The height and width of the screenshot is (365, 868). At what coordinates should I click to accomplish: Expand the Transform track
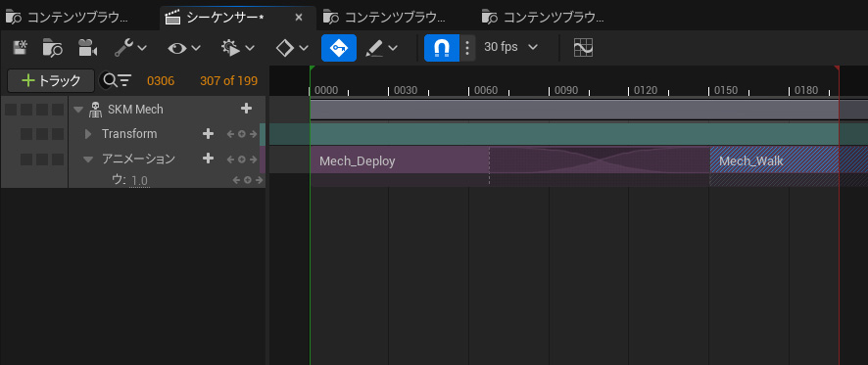87,134
